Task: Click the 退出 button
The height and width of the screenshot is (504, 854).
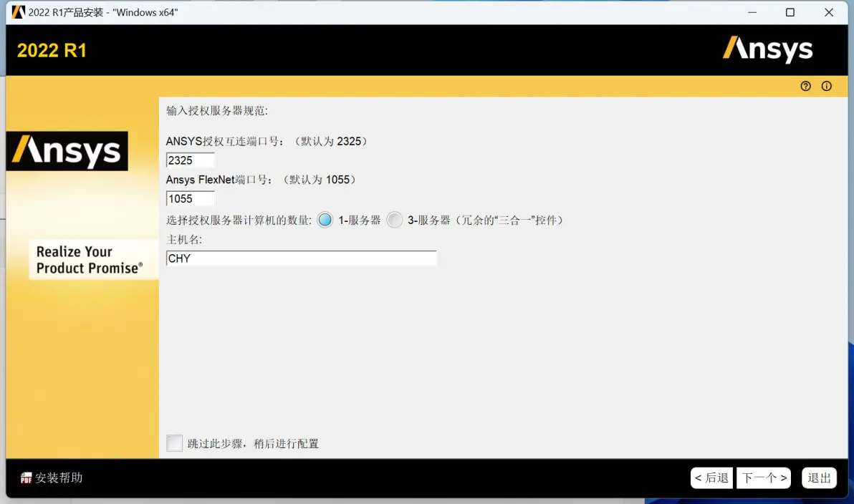Action: pos(819,478)
